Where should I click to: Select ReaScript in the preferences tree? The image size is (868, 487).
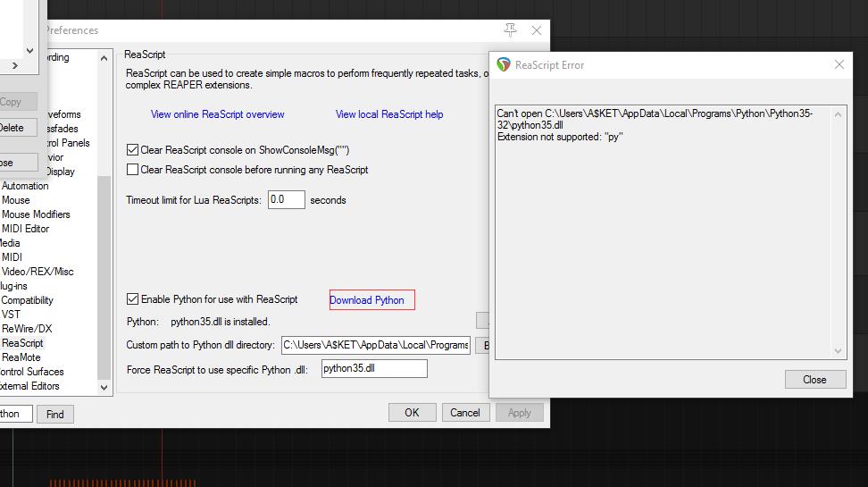coord(22,343)
